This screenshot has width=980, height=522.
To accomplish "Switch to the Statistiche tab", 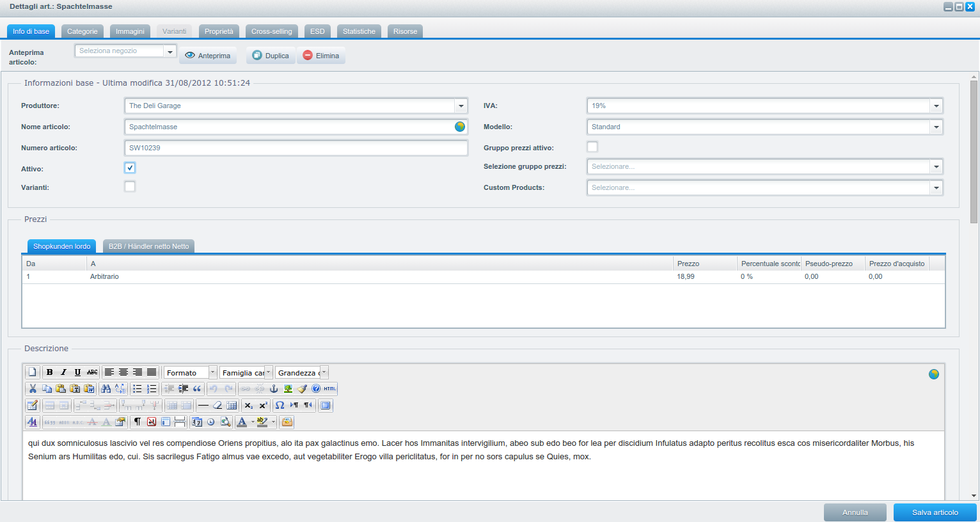I will pos(359,31).
